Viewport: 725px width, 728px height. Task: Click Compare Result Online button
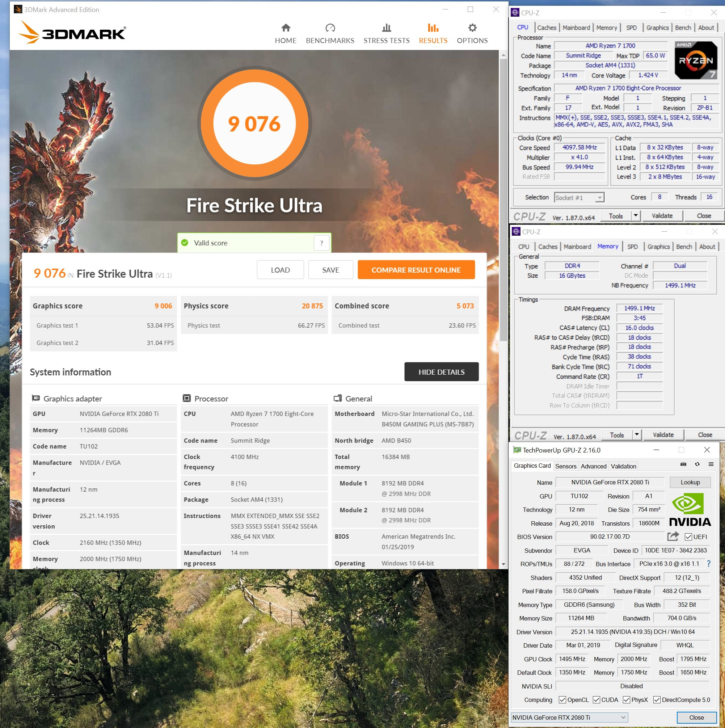click(x=416, y=270)
